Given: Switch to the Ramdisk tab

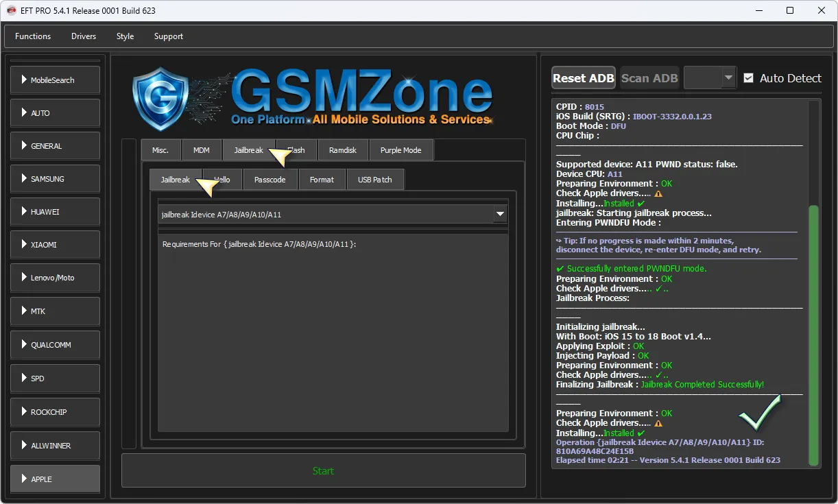Looking at the screenshot, I should [x=342, y=150].
